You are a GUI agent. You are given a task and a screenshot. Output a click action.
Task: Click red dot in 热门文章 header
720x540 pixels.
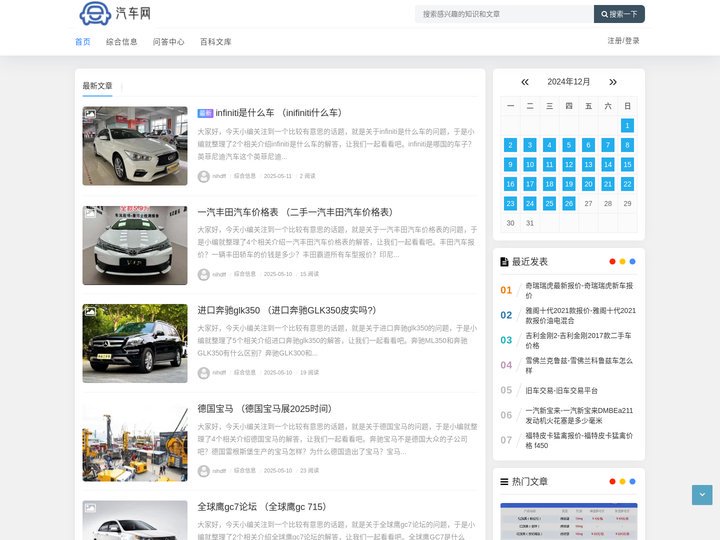[x=612, y=482]
